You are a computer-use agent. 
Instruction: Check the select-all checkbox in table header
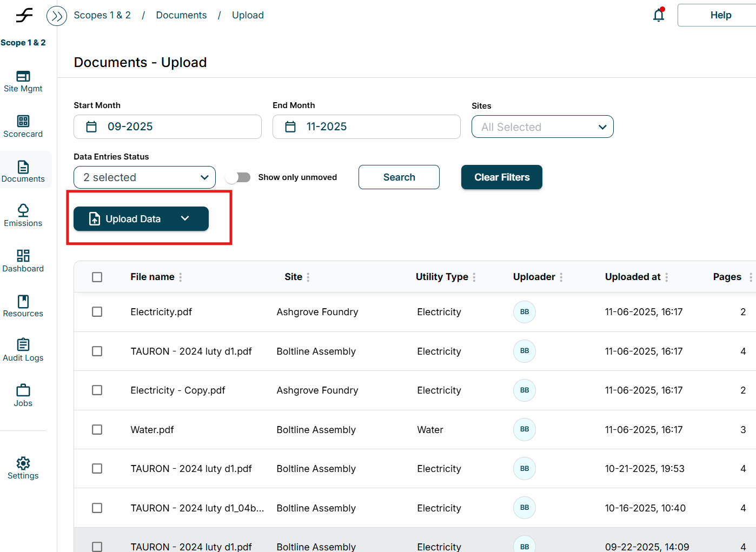click(x=97, y=277)
